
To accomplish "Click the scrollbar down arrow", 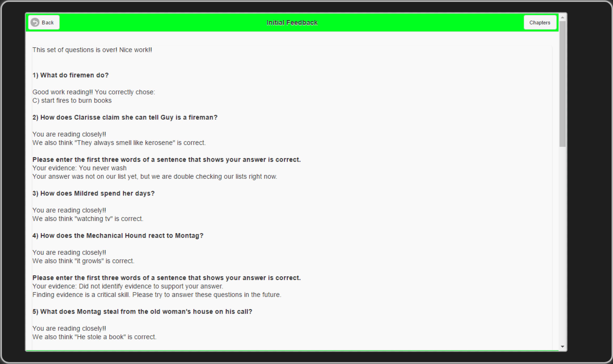I will [562, 346].
